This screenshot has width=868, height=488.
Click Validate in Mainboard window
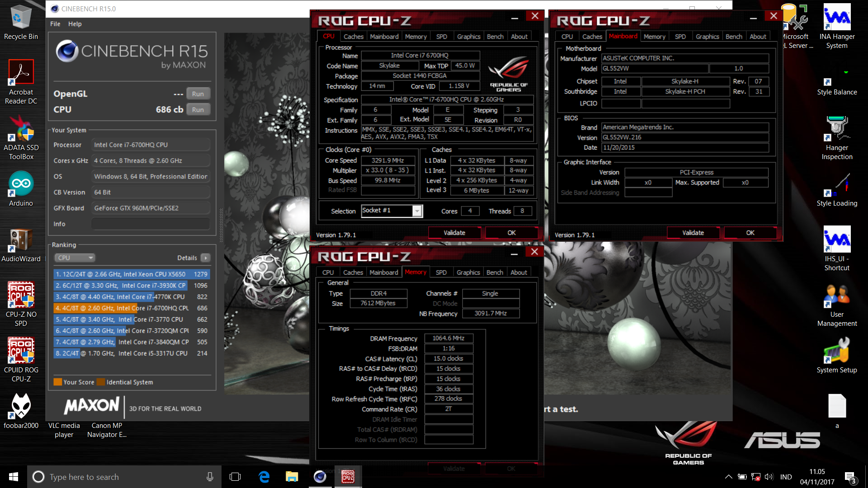coord(693,233)
